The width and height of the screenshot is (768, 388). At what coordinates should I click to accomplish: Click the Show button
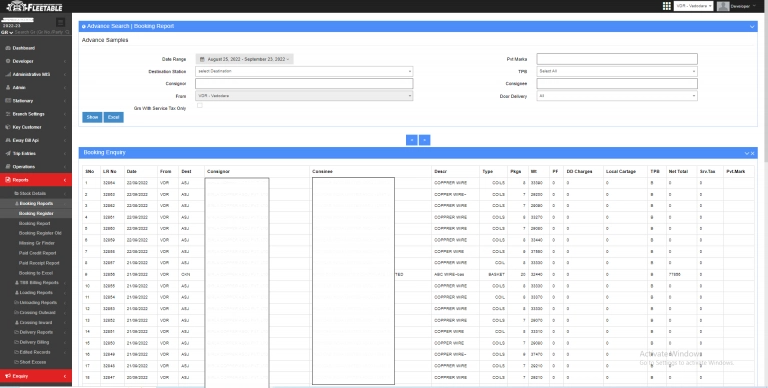92,118
